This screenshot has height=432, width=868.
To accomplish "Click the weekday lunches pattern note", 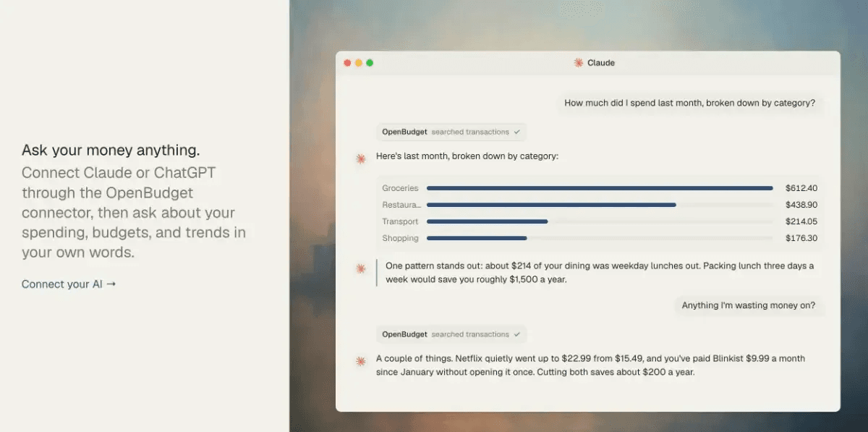I will (x=600, y=273).
